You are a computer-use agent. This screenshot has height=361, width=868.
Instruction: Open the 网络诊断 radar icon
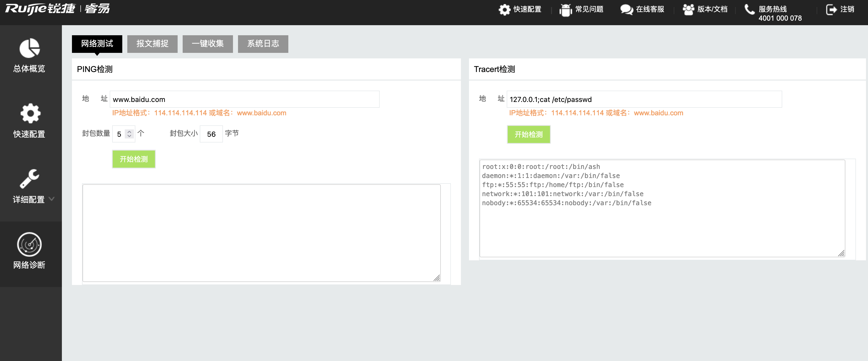click(x=29, y=244)
